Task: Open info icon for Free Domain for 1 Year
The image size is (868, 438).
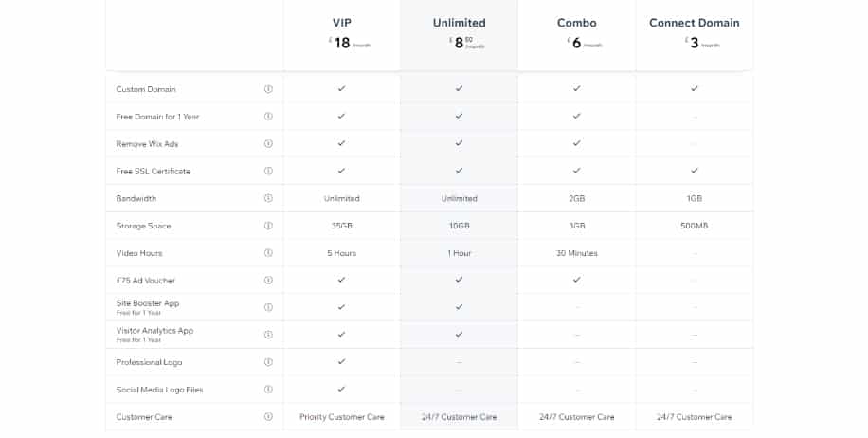Action: pyautogui.click(x=268, y=117)
